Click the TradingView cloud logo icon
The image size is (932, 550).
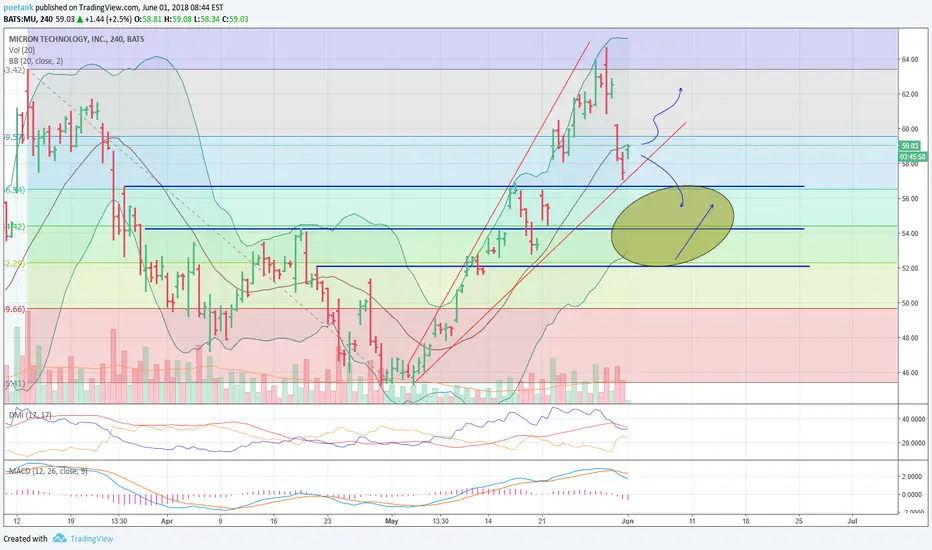coord(59,538)
